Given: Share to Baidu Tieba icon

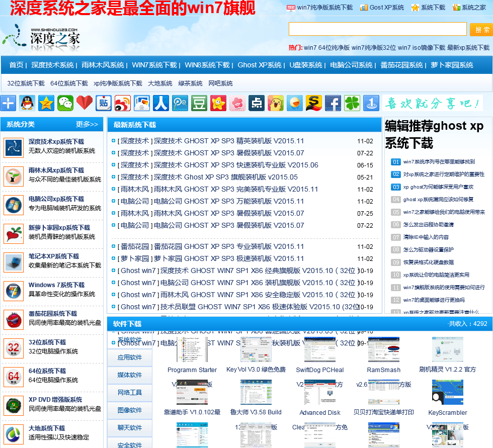Looking at the screenshot, I should (104, 103).
